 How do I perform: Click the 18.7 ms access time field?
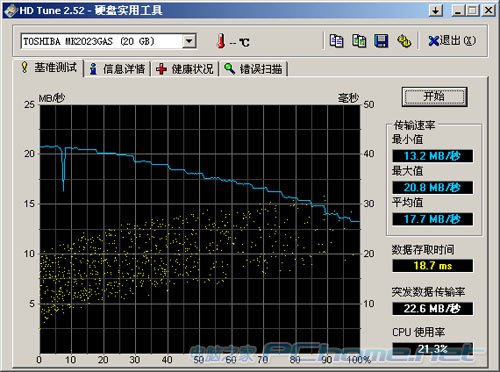432,266
